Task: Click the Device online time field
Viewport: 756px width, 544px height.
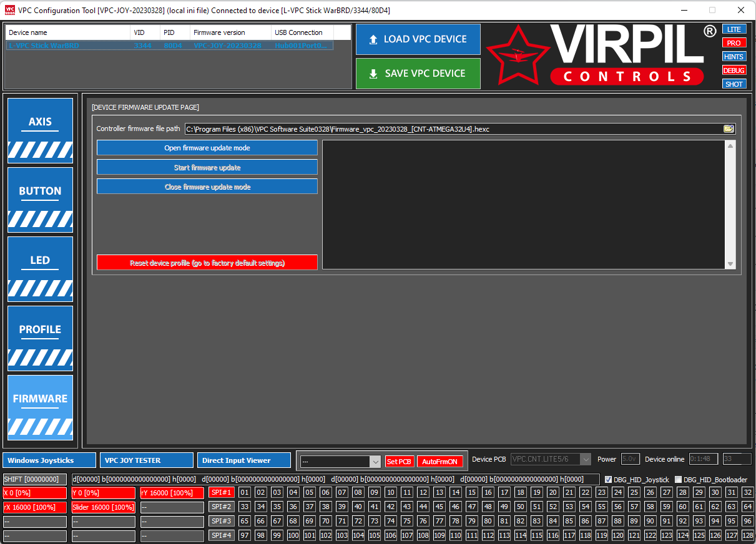Action: pyautogui.click(x=704, y=459)
